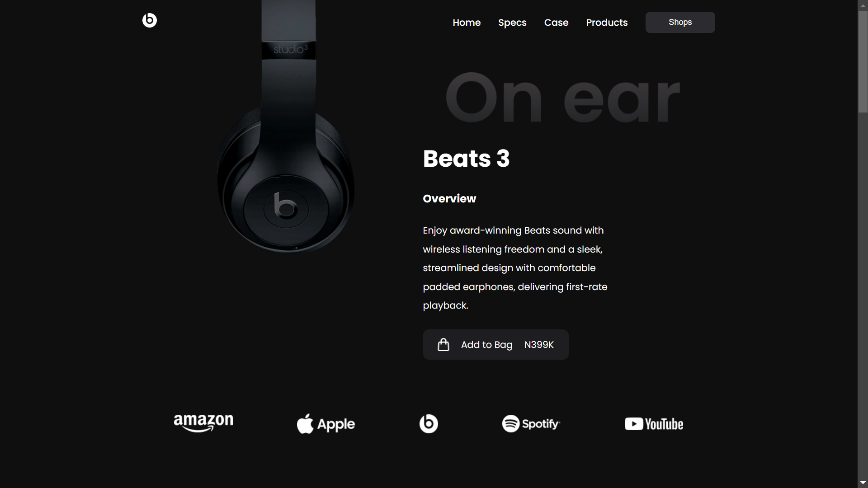This screenshot has width=868, height=488.
Task: Click the Overview subheading
Action: [449, 199]
